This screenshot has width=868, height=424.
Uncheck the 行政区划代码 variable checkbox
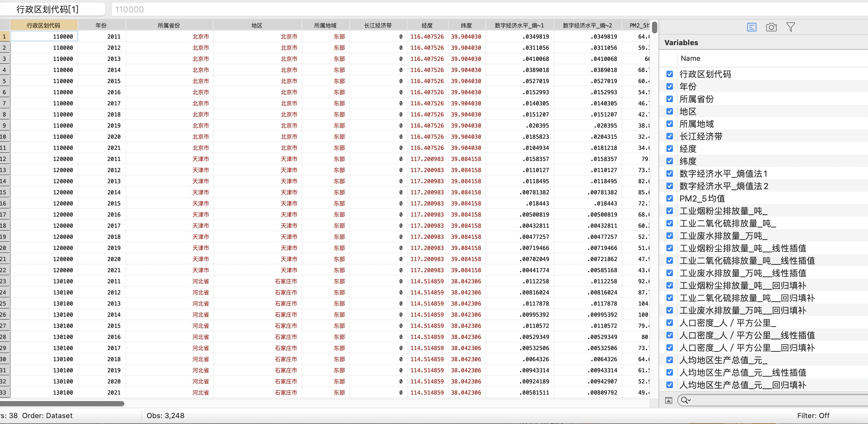click(670, 74)
